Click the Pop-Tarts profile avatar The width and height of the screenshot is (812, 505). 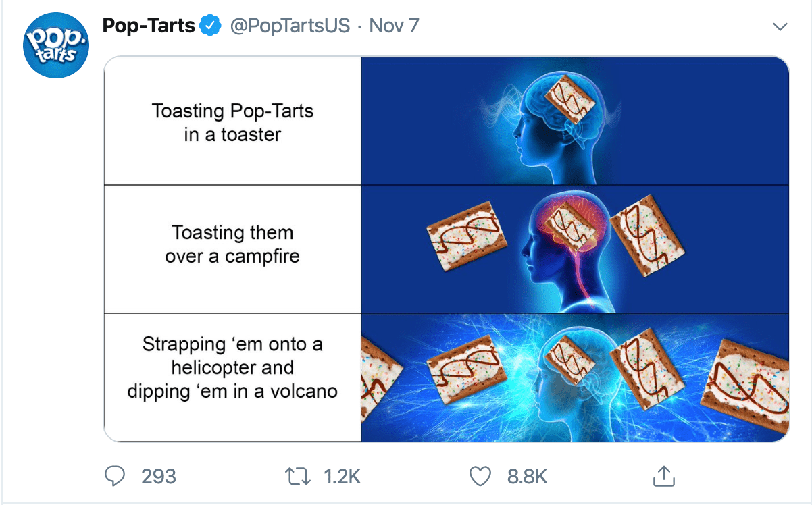(x=56, y=45)
